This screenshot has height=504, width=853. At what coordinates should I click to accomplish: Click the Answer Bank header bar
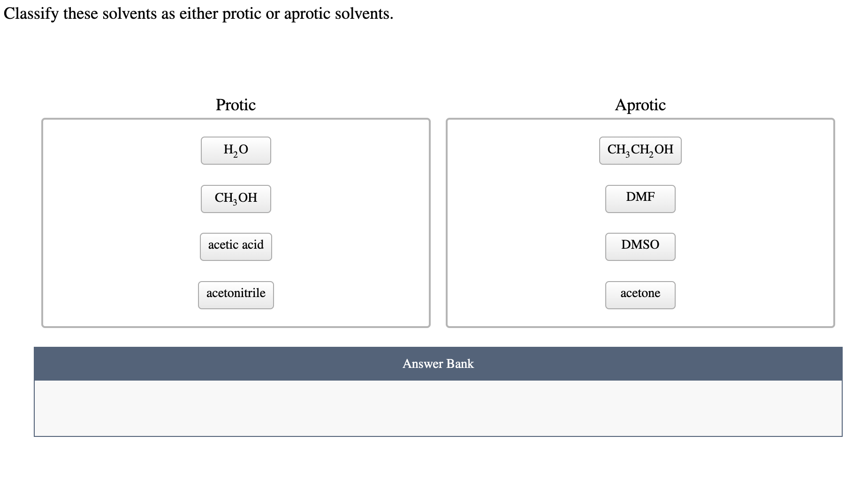(438, 364)
